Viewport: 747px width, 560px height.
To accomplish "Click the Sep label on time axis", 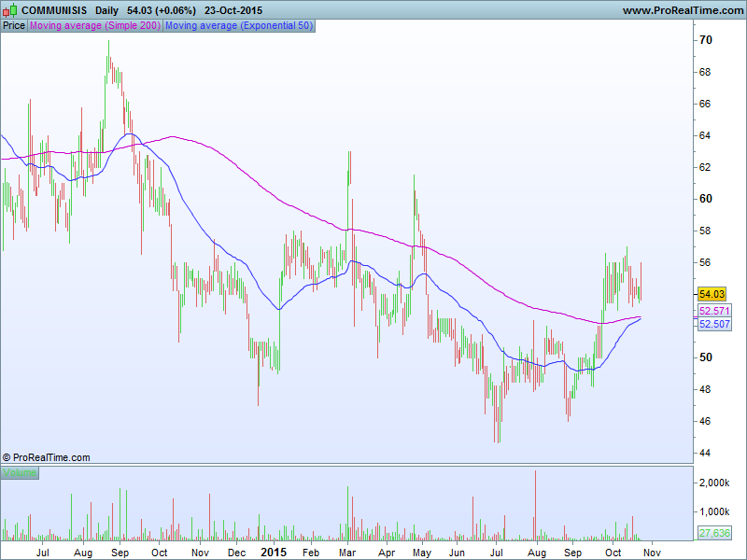I will [119, 552].
